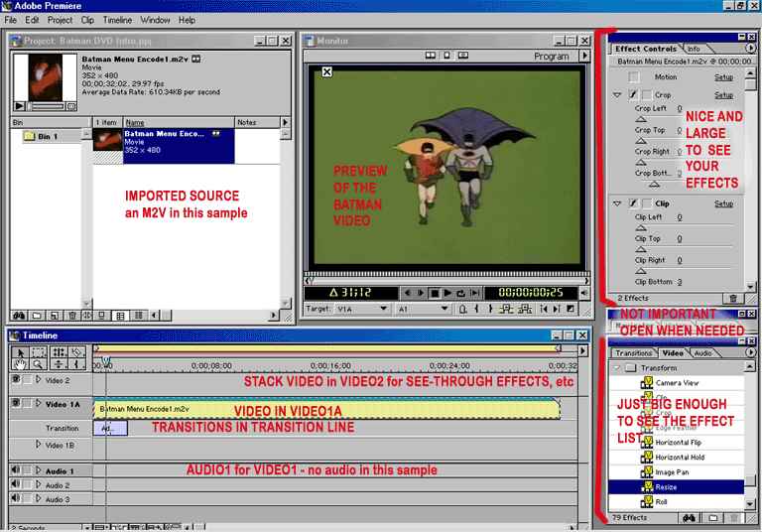The width and height of the screenshot is (762, 532).
Task: Select Trim Mode view in Monitor window
Action: [x=463, y=56]
